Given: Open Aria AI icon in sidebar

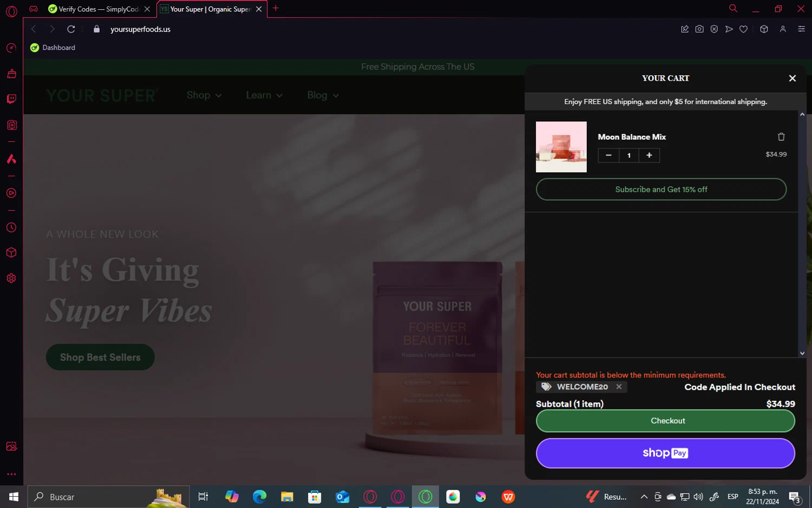Looking at the screenshot, I should 11,159.
